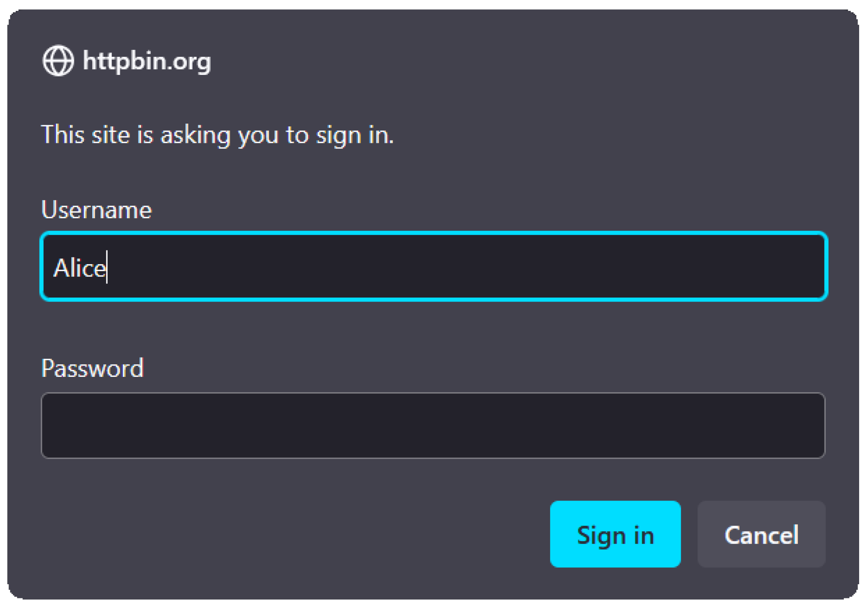868x608 pixels.
Task: Click the site identity globe icon
Action: pyautogui.click(x=58, y=61)
